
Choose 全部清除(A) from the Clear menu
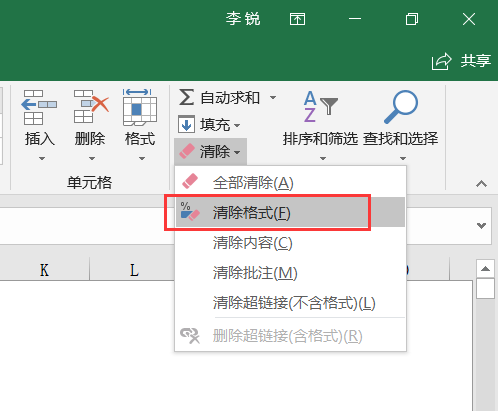tap(290, 182)
